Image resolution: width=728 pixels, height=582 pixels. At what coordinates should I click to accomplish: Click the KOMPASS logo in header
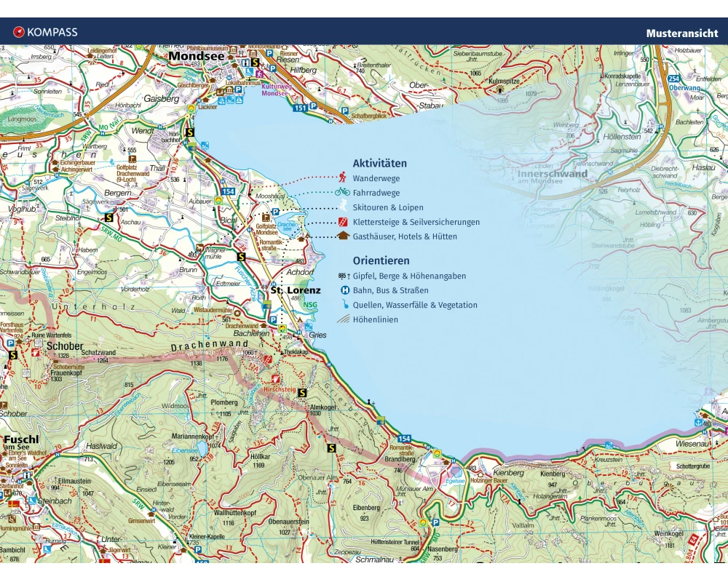pos(45,32)
